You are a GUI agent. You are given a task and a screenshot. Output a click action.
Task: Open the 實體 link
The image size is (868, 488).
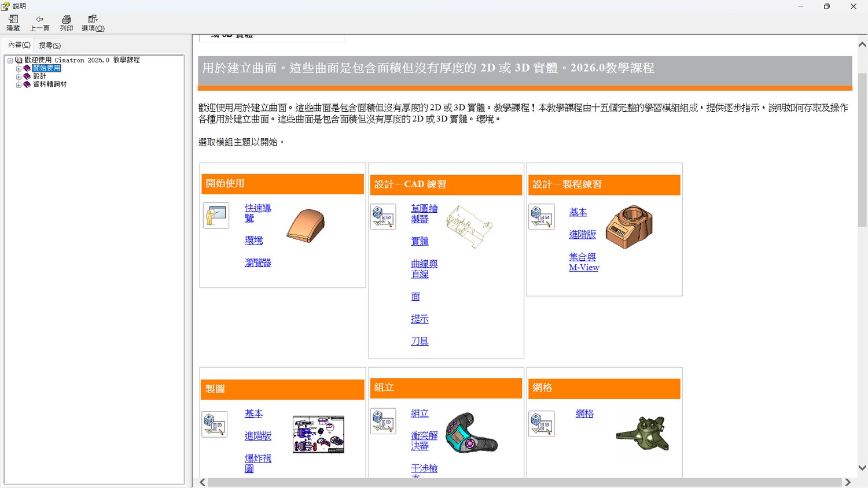click(420, 241)
